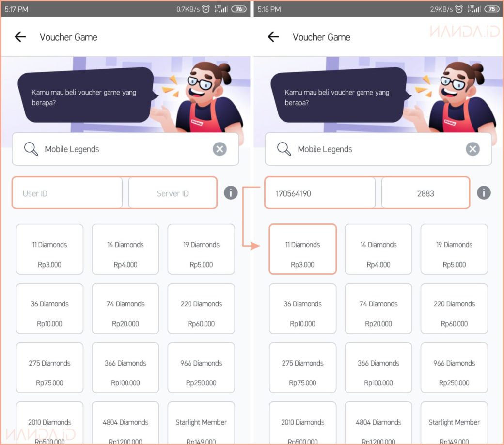Open ID info icon on left screen

coord(231,193)
